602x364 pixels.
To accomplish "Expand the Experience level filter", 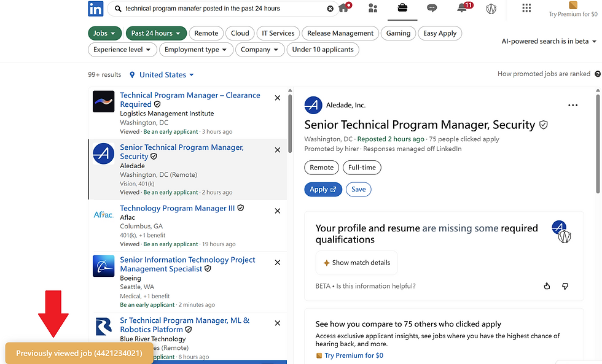I will (122, 50).
